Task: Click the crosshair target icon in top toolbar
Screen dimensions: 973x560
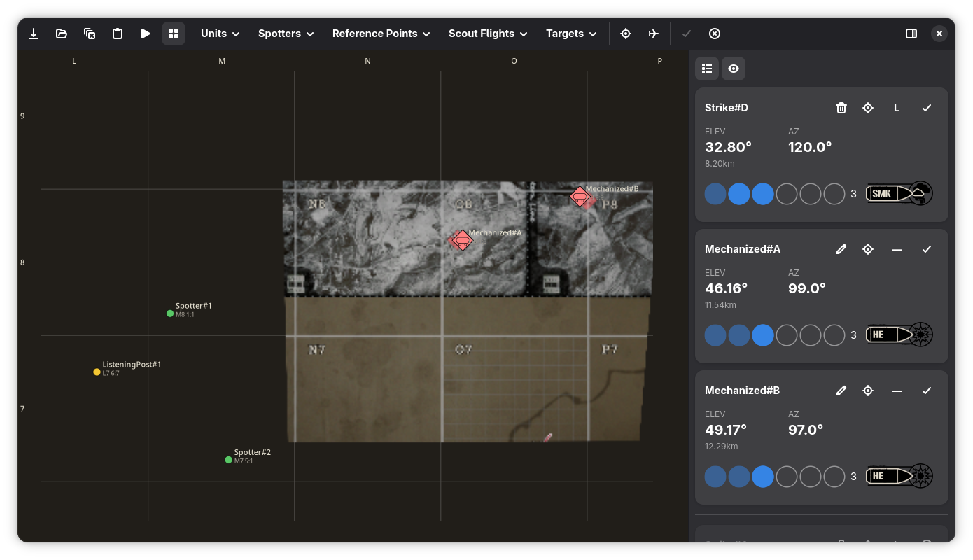Action: point(626,34)
